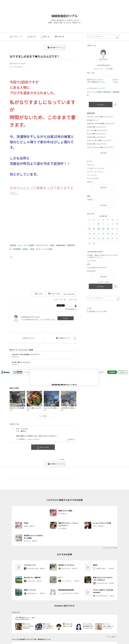Open recommended article 病院からテレビ電話。

(65, 511)
